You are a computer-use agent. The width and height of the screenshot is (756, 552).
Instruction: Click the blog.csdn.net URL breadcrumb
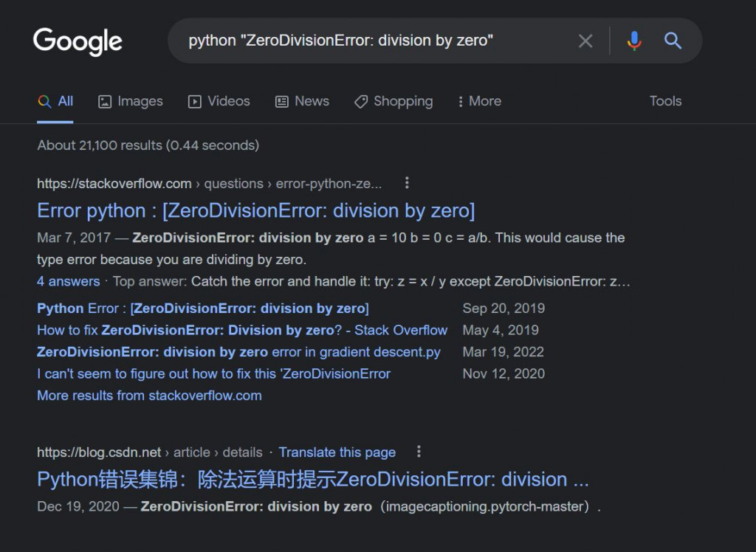pyautogui.click(x=149, y=452)
